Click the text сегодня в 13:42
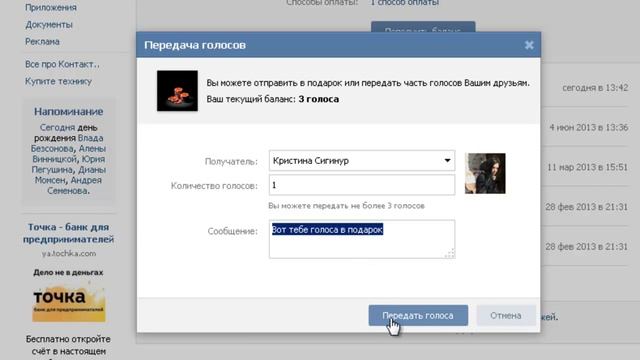 tap(595, 88)
